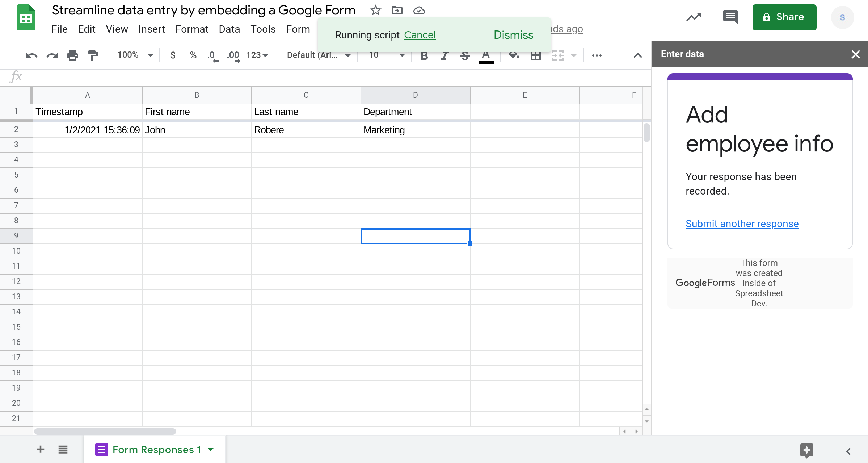The image size is (868, 463).
Task: Click the paint bucket fill icon
Action: pos(513,55)
